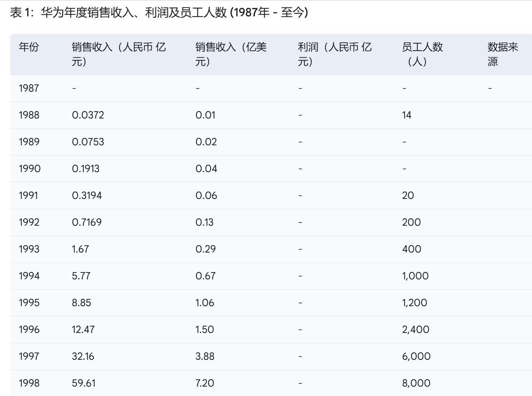Screen dimensions: 532x396
Task: Click the 利润（人民币 亿元）column header
Action: click(x=334, y=54)
